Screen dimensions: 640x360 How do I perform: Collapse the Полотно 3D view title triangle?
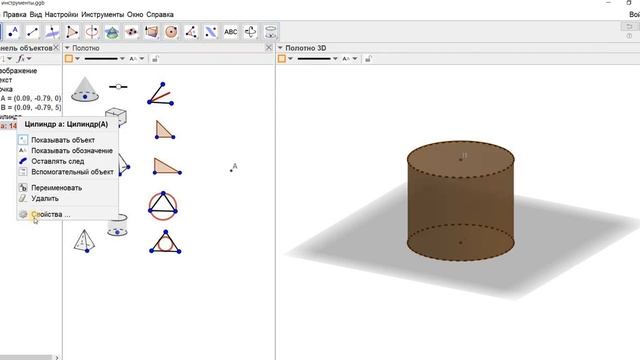pyautogui.click(x=280, y=48)
